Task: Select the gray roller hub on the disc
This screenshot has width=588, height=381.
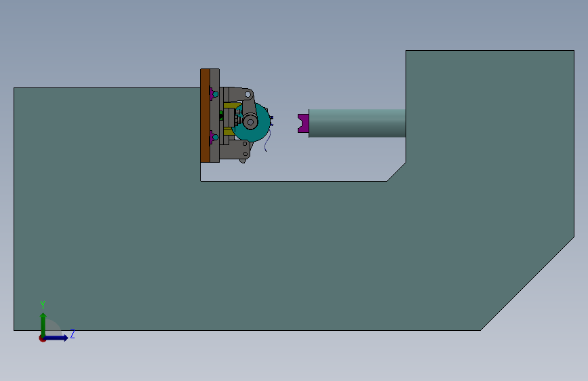Action: (250, 121)
